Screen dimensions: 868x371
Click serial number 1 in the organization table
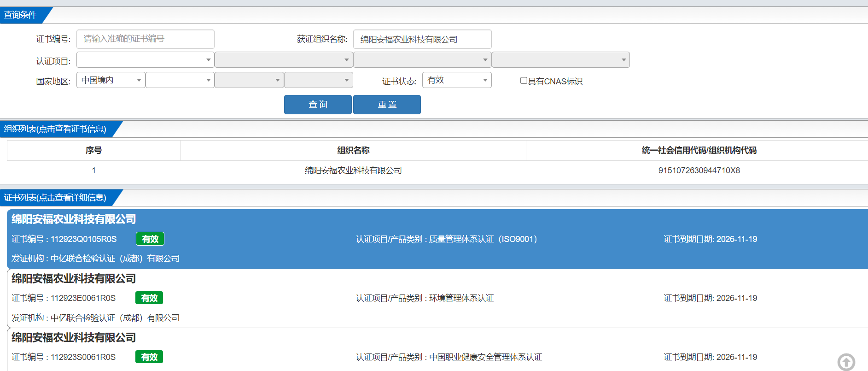[93, 171]
